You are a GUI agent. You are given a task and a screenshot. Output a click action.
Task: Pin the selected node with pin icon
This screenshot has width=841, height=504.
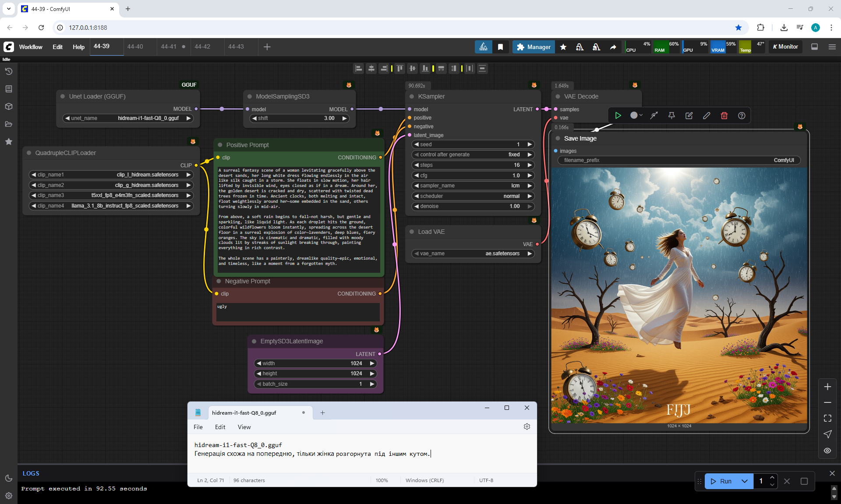tap(671, 116)
